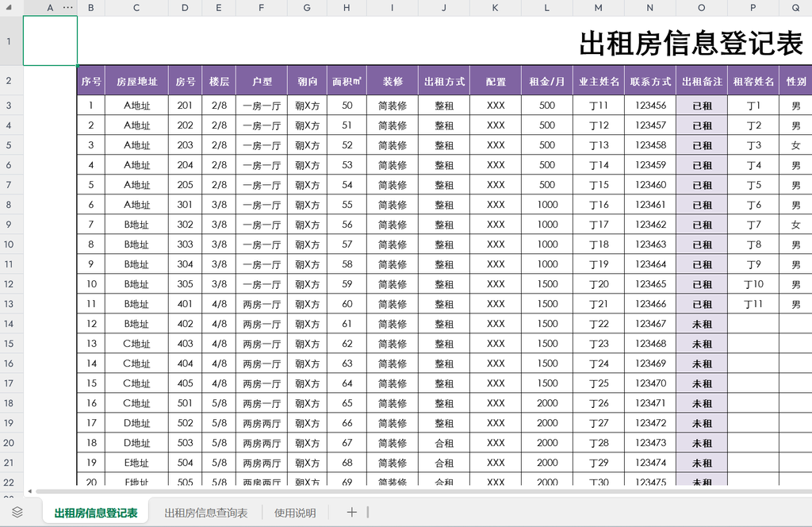The height and width of the screenshot is (527, 812).
Task: Switch to 出租房信息查询表 sheet tab
Action: (205, 513)
